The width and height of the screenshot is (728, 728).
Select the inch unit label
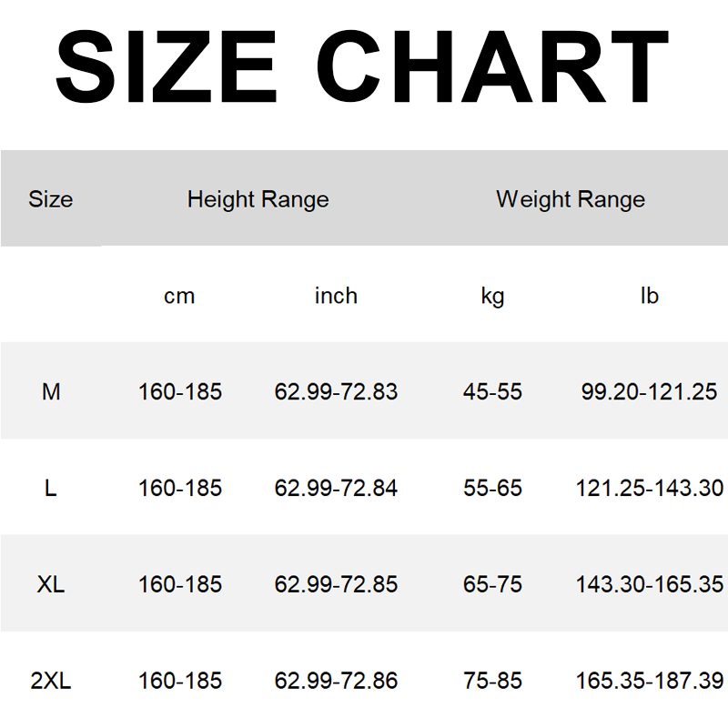pyautogui.click(x=336, y=296)
